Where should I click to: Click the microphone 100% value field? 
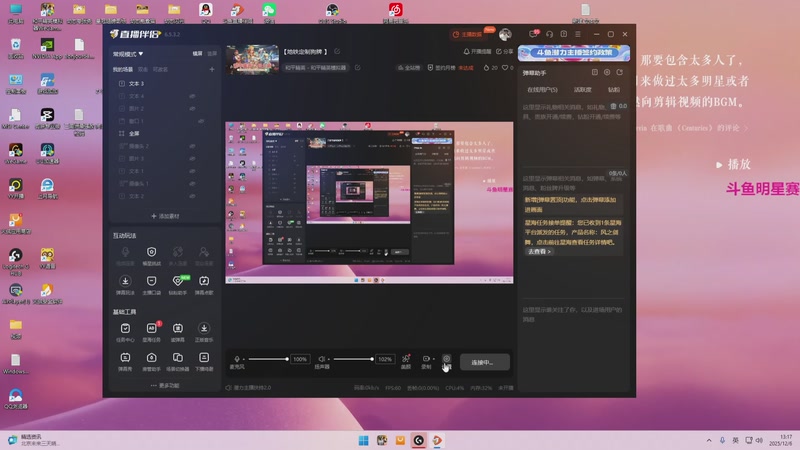pos(300,359)
